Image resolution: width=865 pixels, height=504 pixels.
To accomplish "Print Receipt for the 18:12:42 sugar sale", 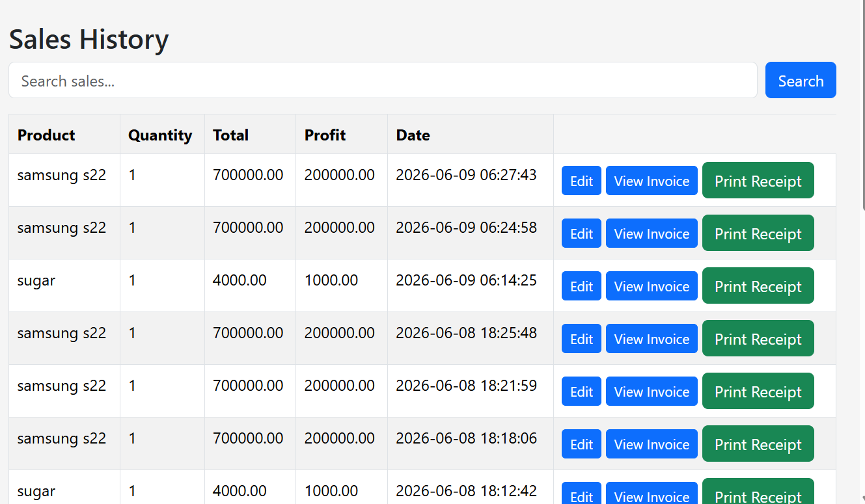I will (758, 492).
